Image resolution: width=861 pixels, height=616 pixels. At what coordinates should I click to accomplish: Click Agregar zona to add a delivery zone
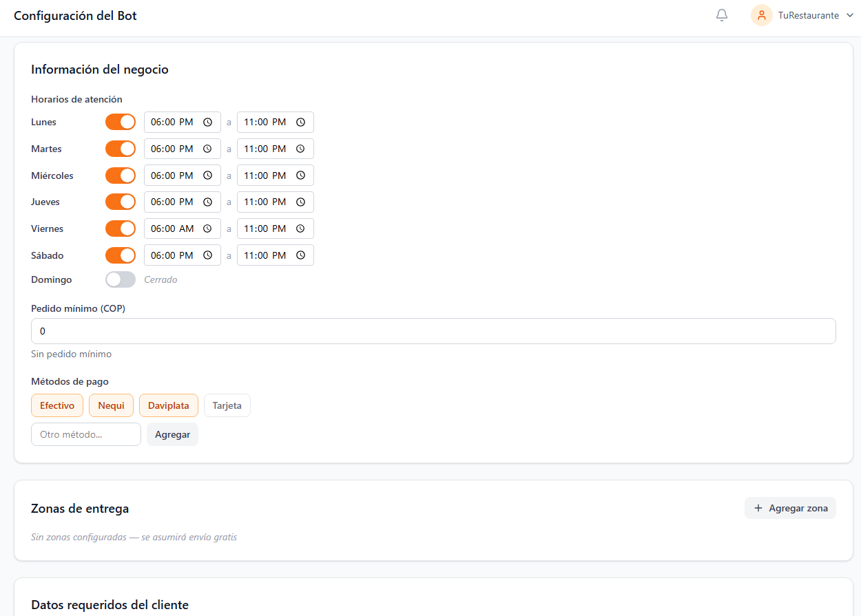[790, 508]
